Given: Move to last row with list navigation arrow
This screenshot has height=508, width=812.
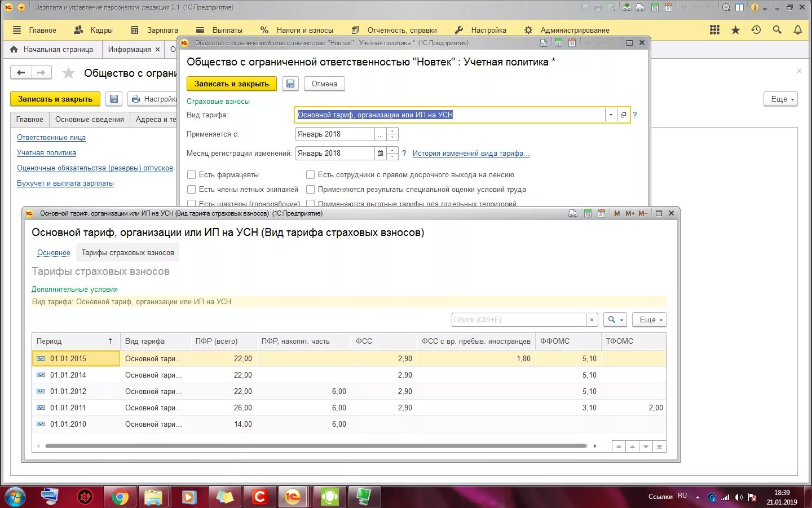Looking at the screenshot, I should tap(659, 446).
